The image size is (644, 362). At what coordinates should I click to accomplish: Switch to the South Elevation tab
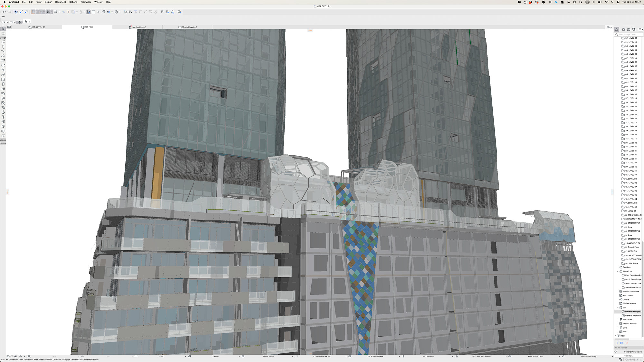188,27
